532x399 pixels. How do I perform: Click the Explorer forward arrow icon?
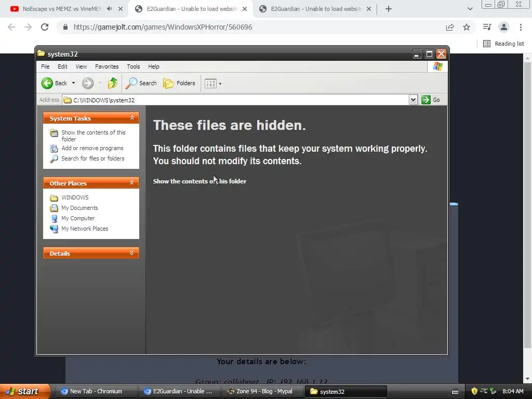pyautogui.click(x=88, y=83)
